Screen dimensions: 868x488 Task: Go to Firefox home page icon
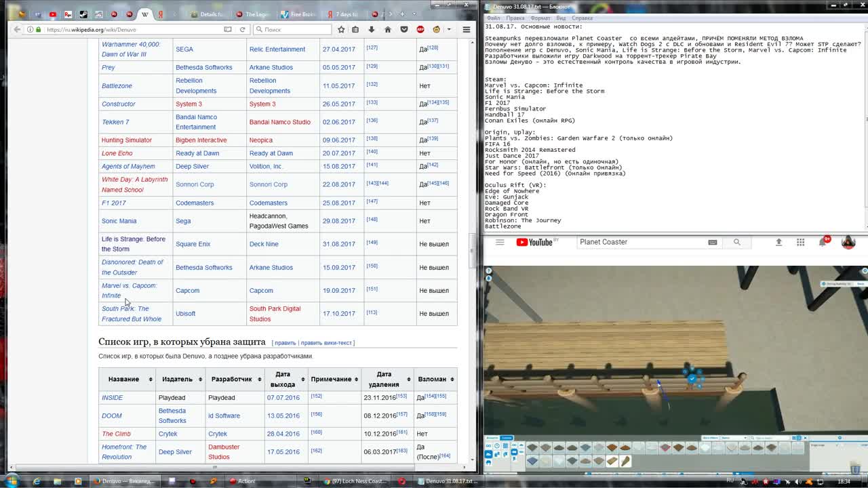pos(388,29)
